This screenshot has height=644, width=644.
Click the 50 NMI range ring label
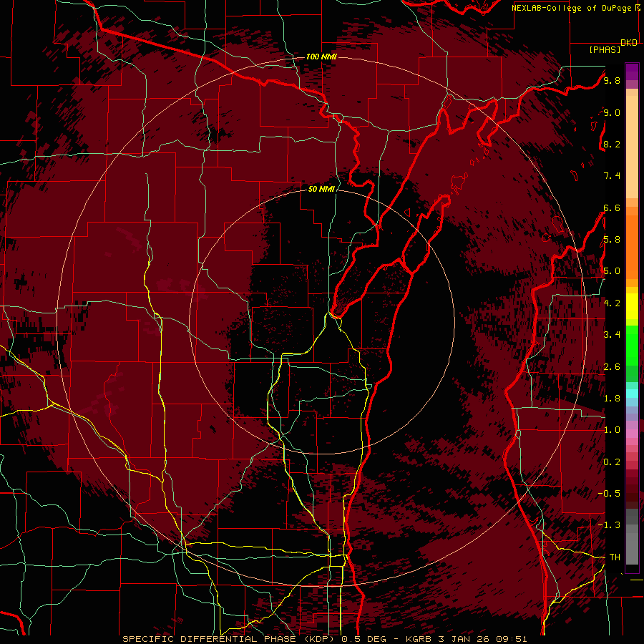coord(321,189)
